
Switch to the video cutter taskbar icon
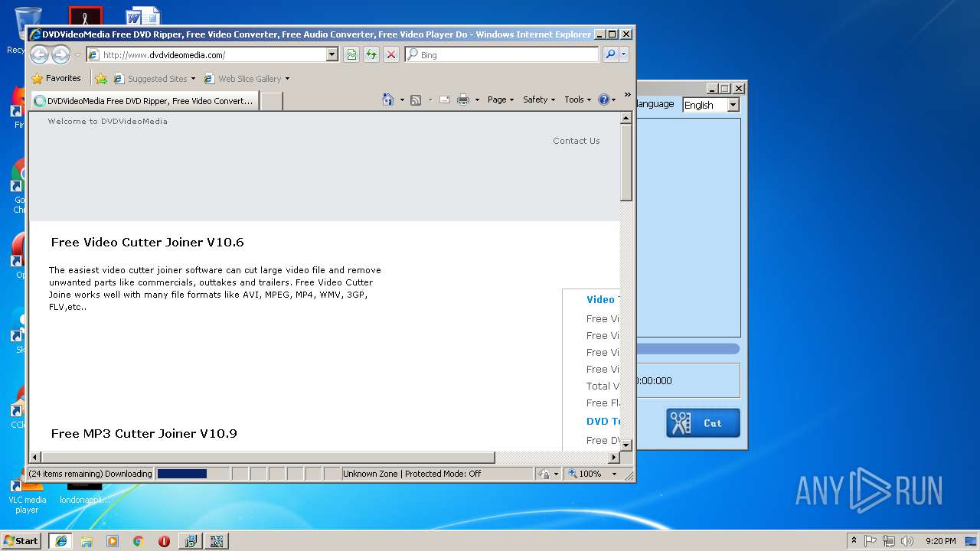(x=217, y=540)
